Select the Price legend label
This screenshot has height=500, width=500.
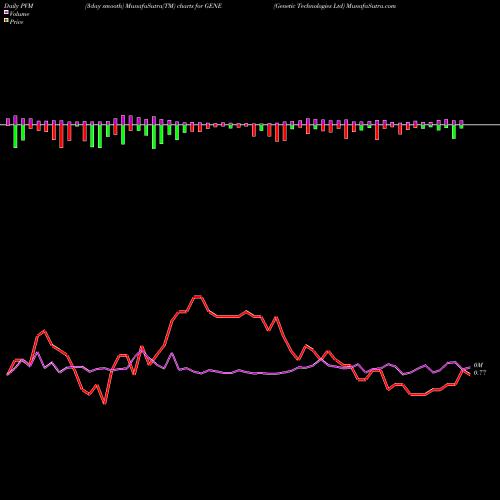(16, 22)
